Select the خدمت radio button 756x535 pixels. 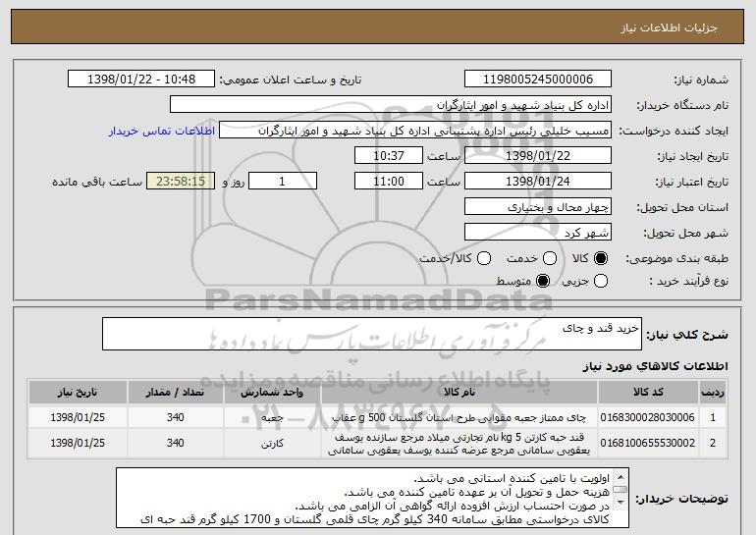550,259
